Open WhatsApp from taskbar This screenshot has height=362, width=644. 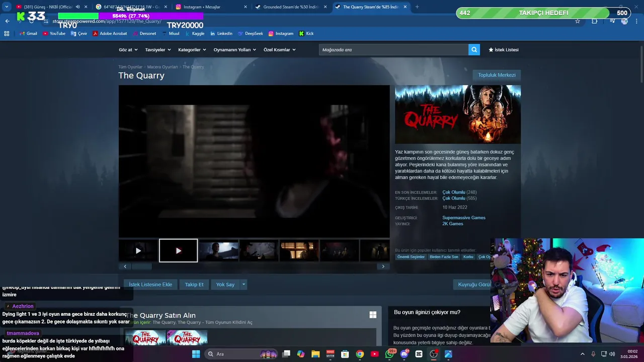click(390, 354)
